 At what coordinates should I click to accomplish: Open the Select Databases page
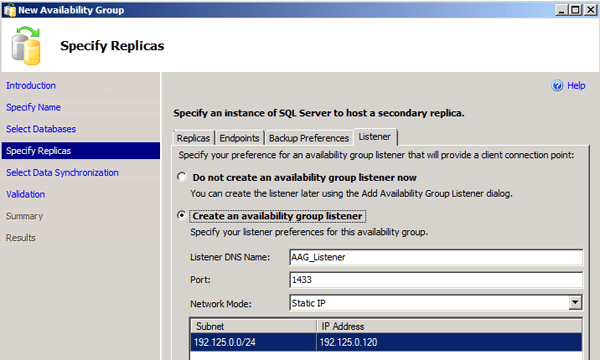(41, 129)
